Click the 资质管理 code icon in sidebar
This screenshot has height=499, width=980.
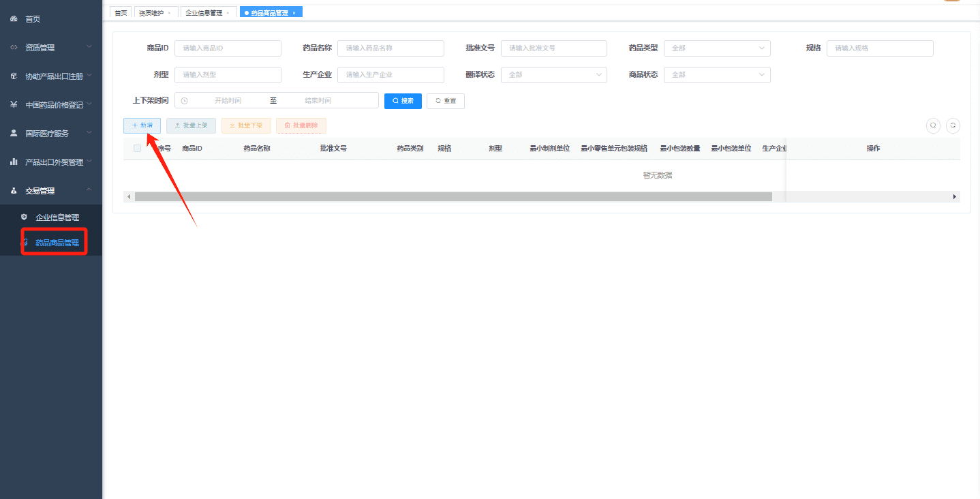(14, 48)
